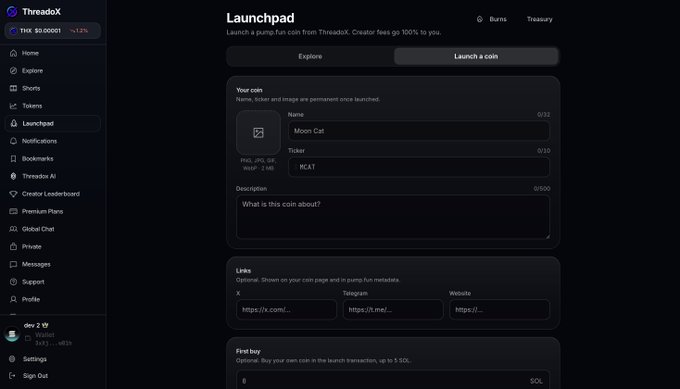Click the crown badge next to dev 2
This screenshot has width=680, height=389.
(x=45, y=325)
